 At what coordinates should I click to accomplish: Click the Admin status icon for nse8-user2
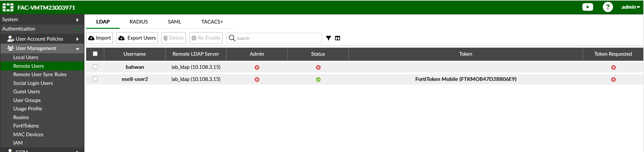pyautogui.click(x=257, y=80)
